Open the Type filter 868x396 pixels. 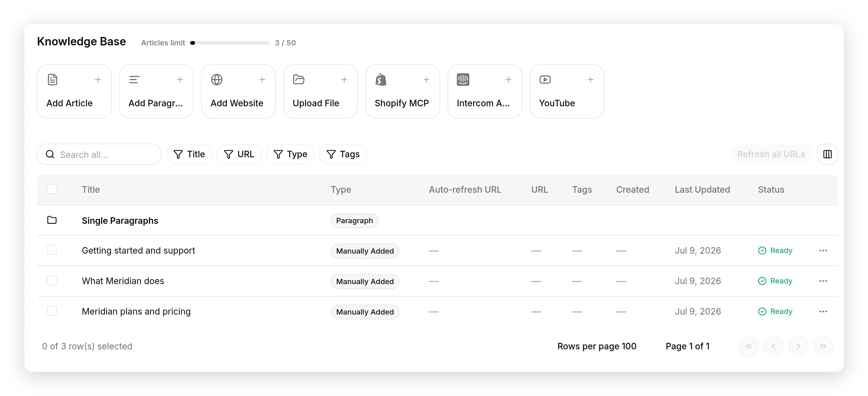coord(290,154)
